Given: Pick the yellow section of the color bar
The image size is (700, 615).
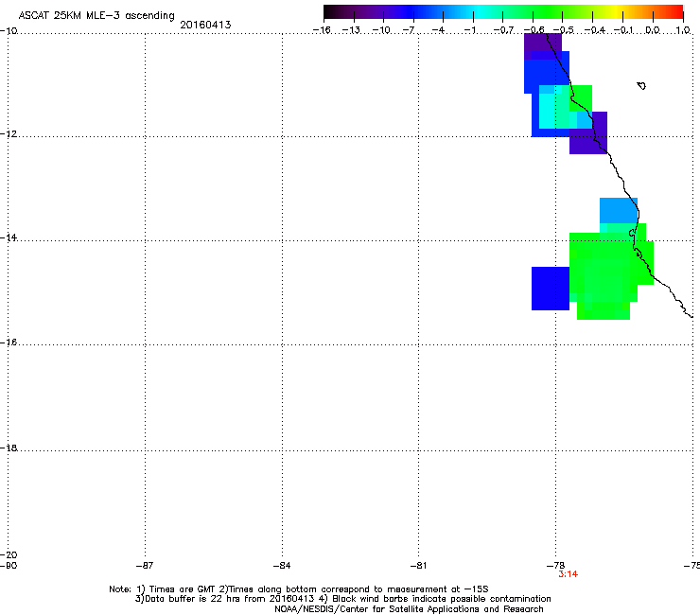Looking at the screenshot, I should point(617,11).
